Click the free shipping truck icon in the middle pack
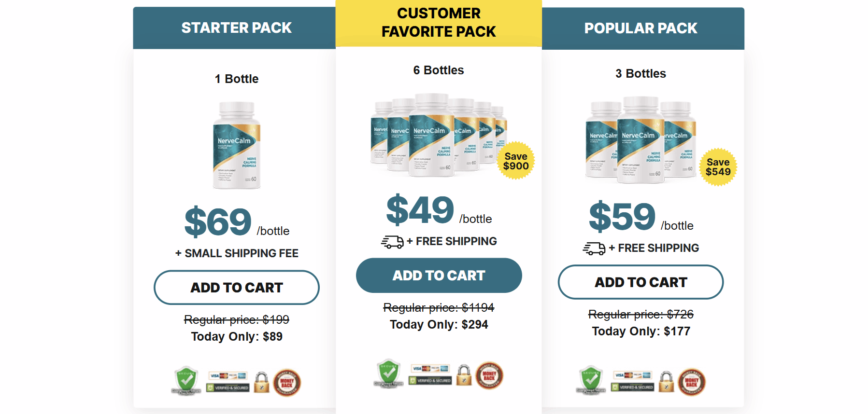The height and width of the screenshot is (414, 868). click(392, 242)
